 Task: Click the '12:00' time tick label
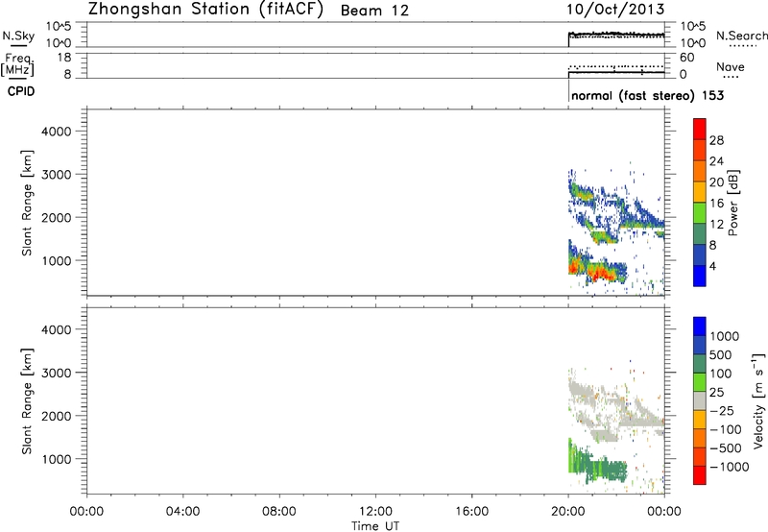(x=375, y=512)
